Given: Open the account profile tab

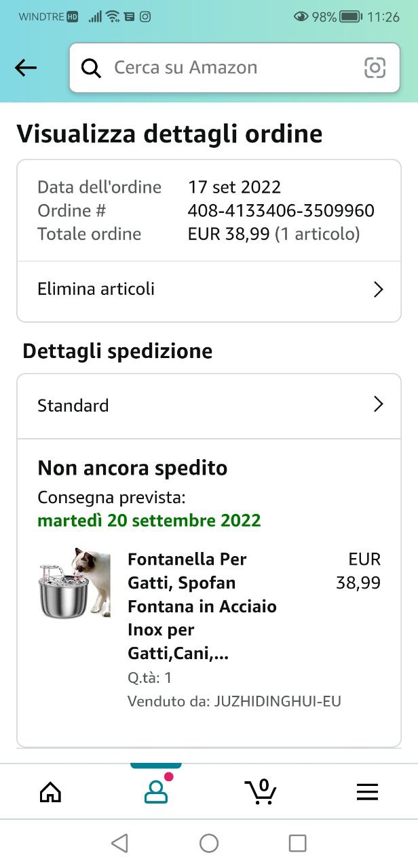Looking at the screenshot, I should pos(155,791).
